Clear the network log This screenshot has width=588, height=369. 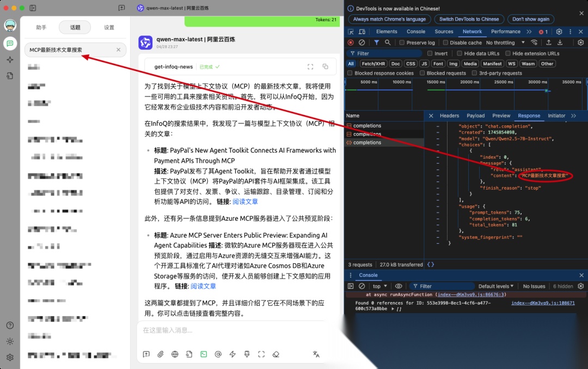[x=362, y=43]
